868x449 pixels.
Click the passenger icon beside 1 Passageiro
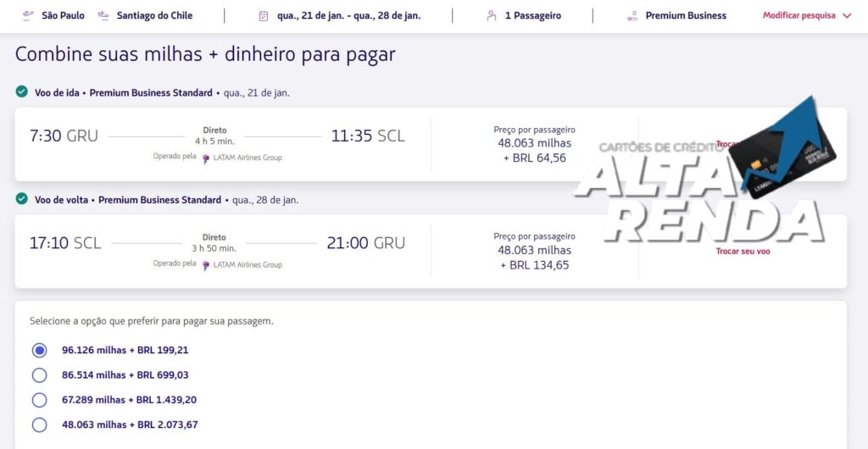pos(492,15)
